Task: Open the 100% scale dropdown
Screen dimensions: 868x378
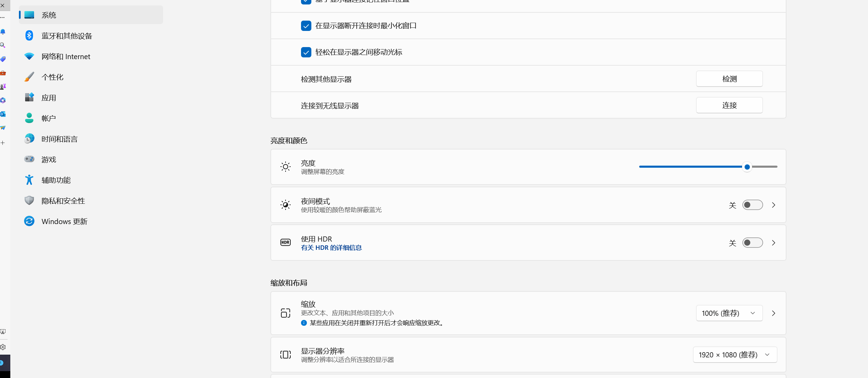Action: click(729, 313)
